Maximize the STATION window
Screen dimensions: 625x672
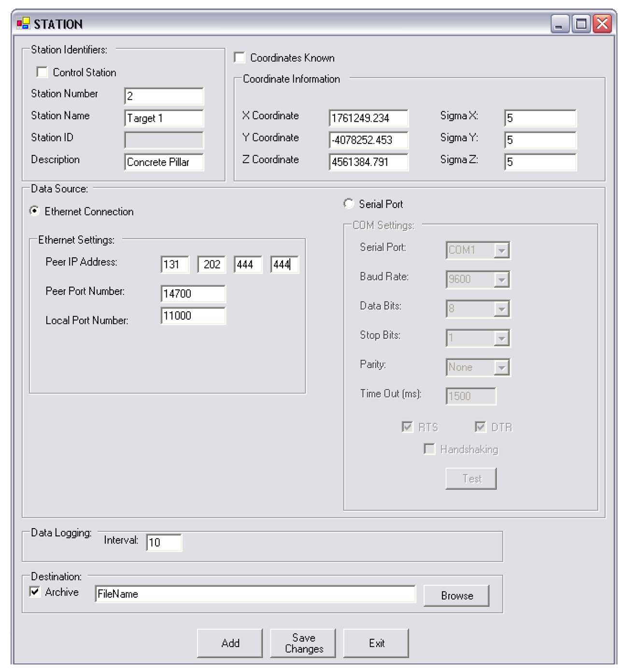(581, 23)
